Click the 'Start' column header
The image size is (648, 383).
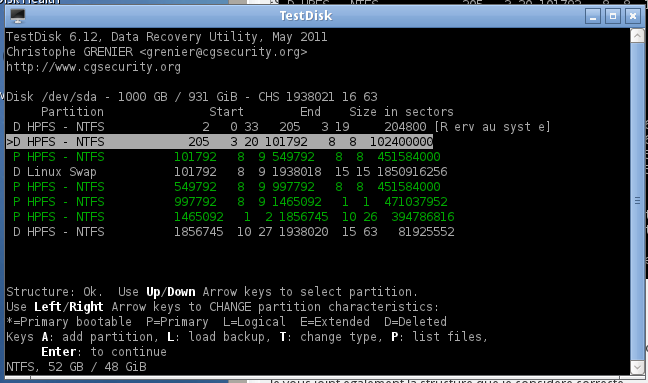(x=226, y=112)
